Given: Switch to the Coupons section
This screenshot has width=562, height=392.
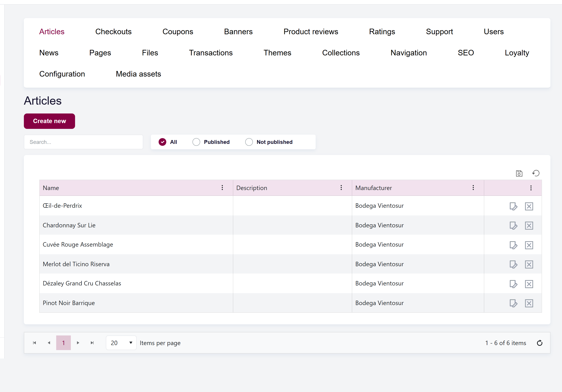Looking at the screenshot, I should point(178,32).
